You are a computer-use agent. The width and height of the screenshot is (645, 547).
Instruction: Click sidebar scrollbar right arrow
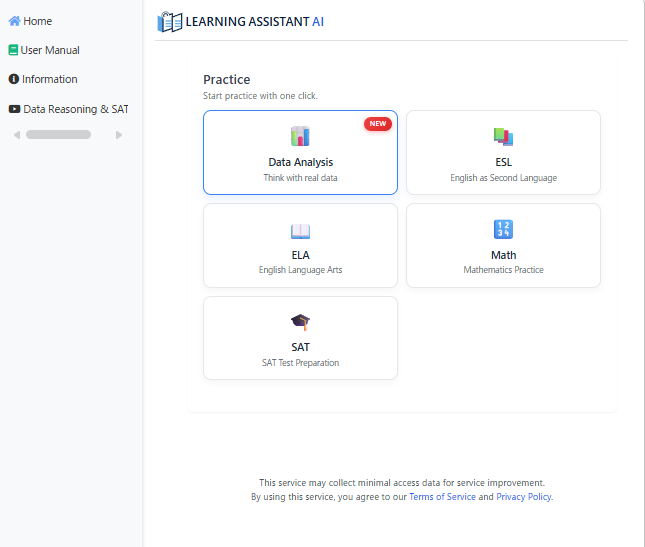click(x=119, y=135)
